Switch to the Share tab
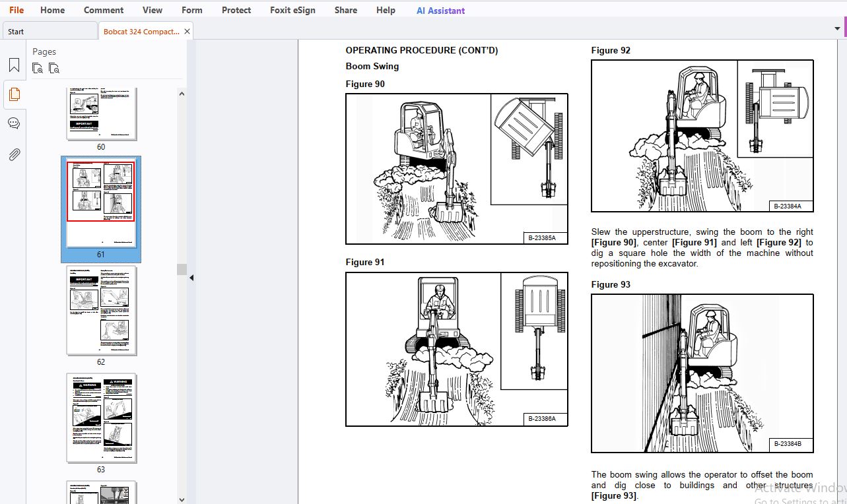Screen dimensions: 847x504 [346, 10]
